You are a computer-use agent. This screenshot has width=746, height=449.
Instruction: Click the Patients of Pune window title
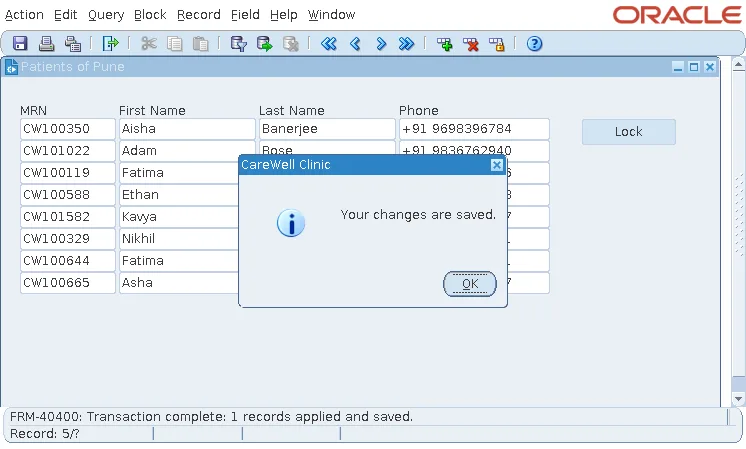[73, 67]
